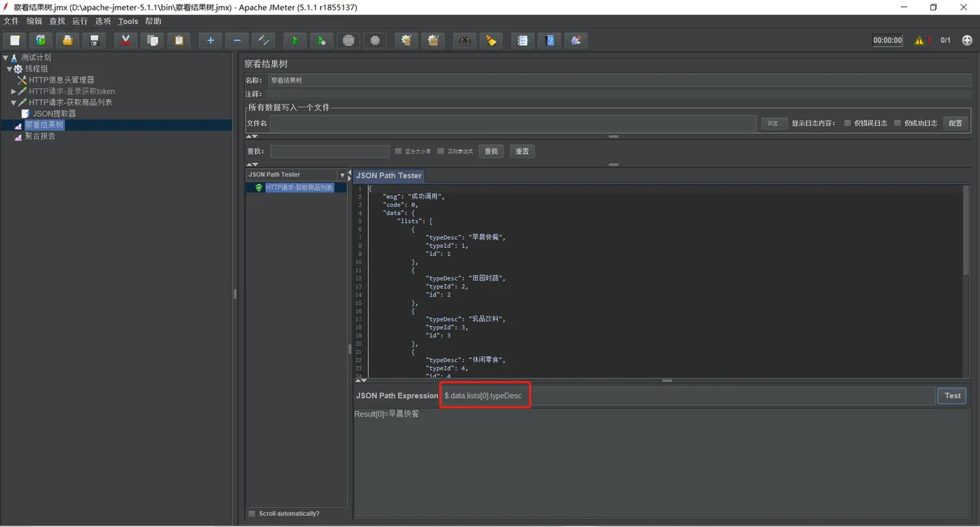Click the 文件名 filename input field

(x=514, y=123)
